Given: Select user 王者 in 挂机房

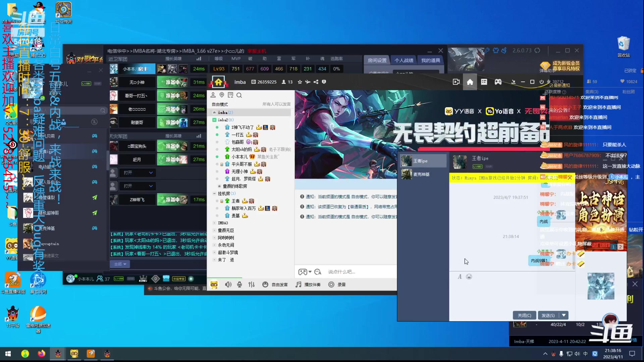Looking at the screenshot, I should (235, 201).
